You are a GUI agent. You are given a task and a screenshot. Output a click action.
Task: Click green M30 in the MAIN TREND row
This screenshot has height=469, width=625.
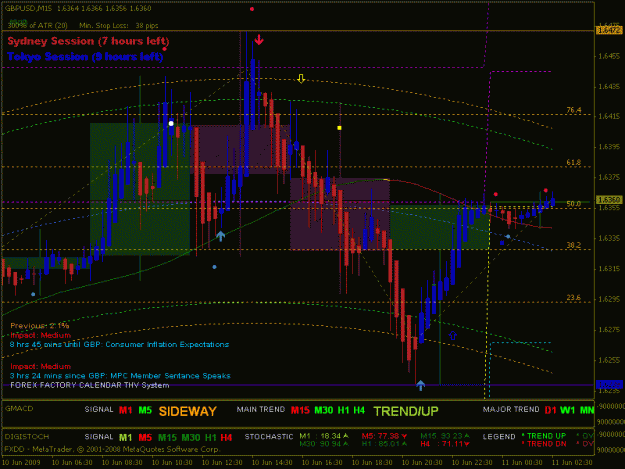tap(324, 410)
